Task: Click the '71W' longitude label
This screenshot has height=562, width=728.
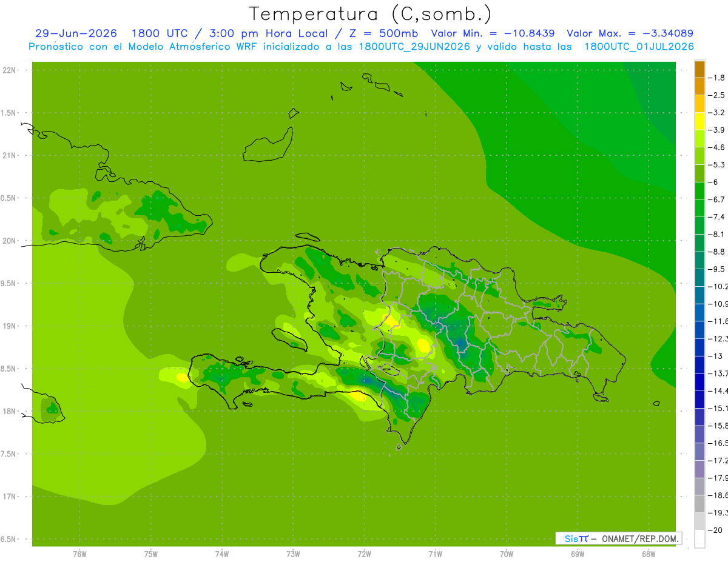Action: pos(435,554)
